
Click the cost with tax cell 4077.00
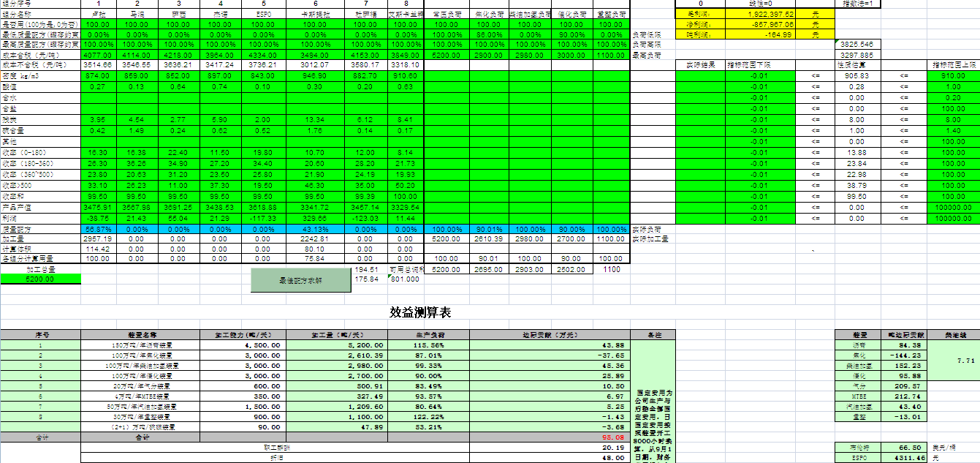point(98,55)
